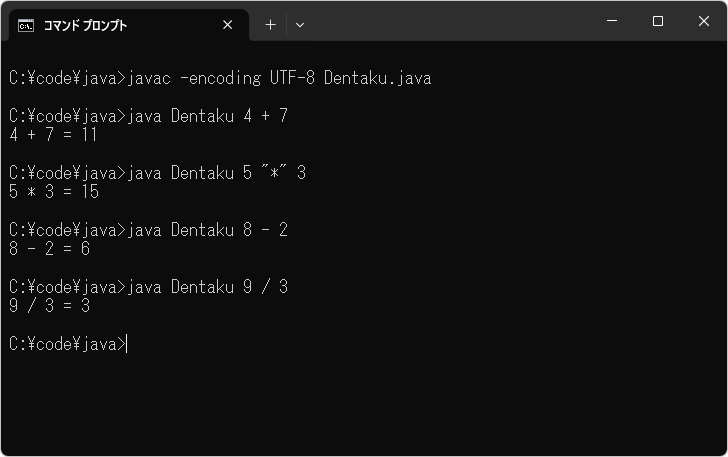The height and width of the screenshot is (457, 728).
Task: Click the output line 4 + 7 = 11
Action: pyautogui.click(x=53, y=135)
